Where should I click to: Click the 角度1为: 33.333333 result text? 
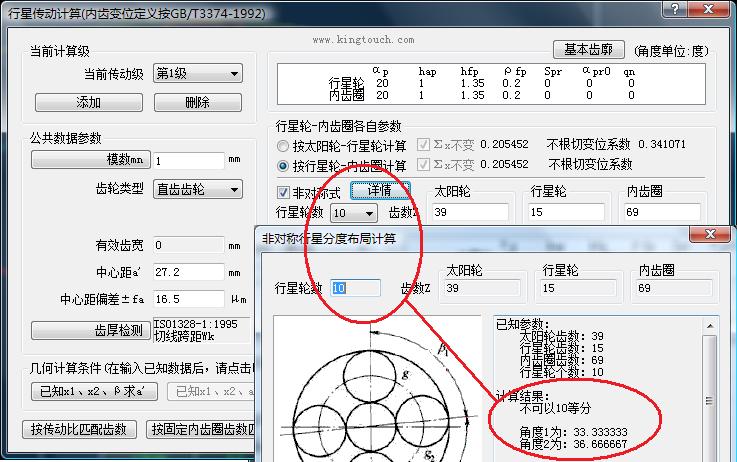coord(573,432)
